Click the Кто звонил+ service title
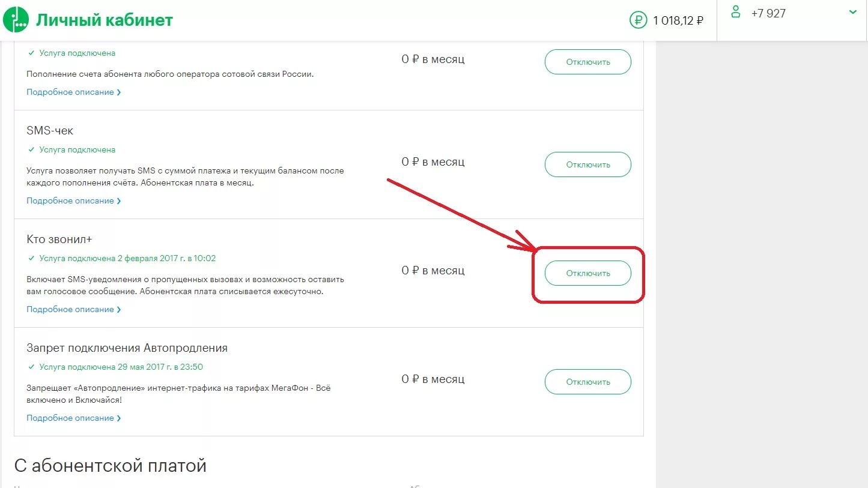868x488 pixels. coord(59,239)
